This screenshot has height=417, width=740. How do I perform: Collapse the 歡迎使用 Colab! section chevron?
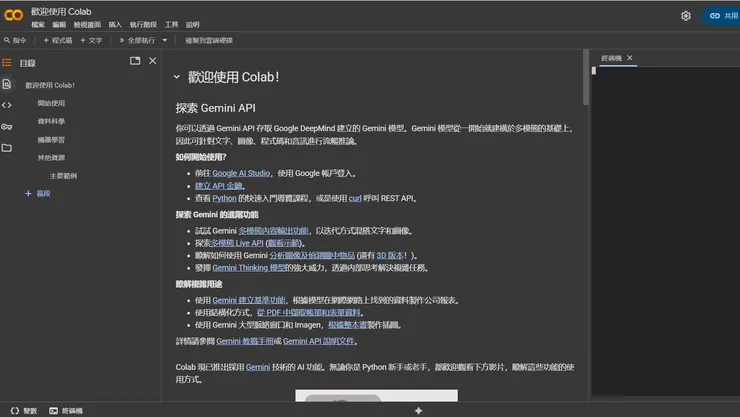(x=177, y=77)
